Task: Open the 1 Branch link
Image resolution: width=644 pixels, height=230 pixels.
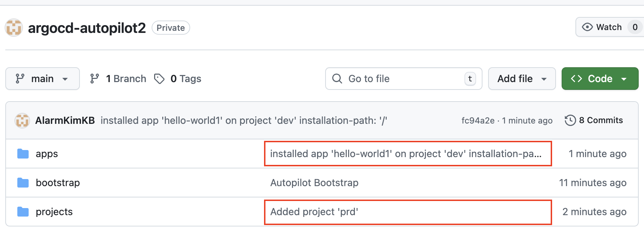Action: pyautogui.click(x=126, y=79)
